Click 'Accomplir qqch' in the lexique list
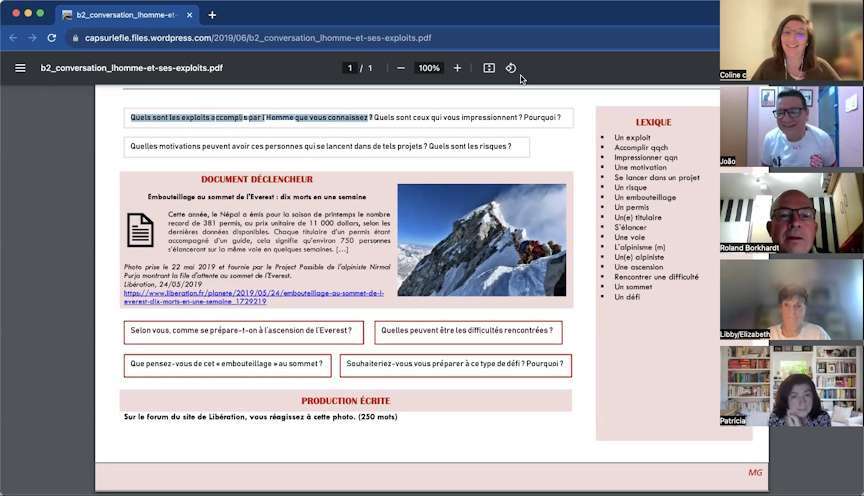Screen dimensions: 864x496 [641, 147]
